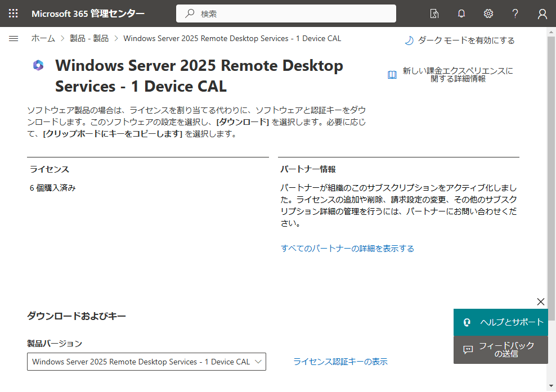This screenshot has height=392, width=556.
Task: Click the vertical scrollbar down arrow
Action: (551, 386)
